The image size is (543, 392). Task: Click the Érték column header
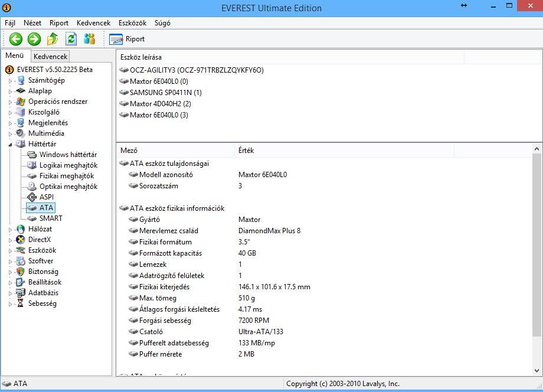[344, 151]
